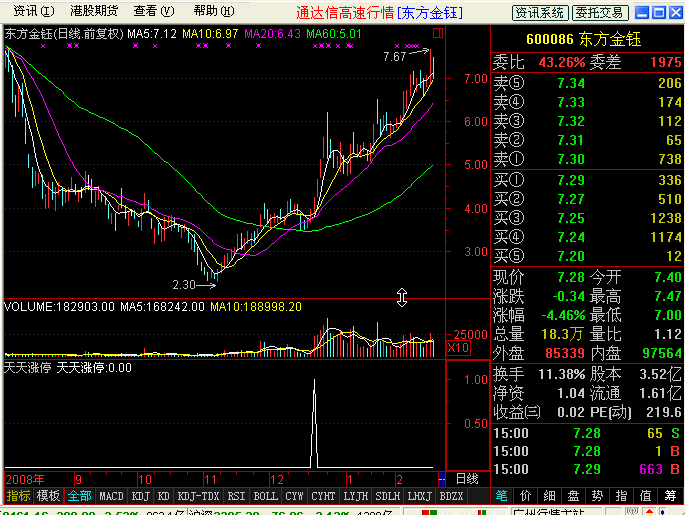Click the 日线 period selector
This screenshot has height=515, width=685.
pos(467,479)
